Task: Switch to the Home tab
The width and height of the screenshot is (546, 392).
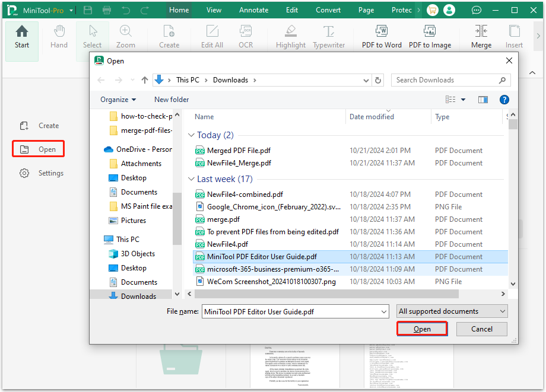Action: [179, 10]
